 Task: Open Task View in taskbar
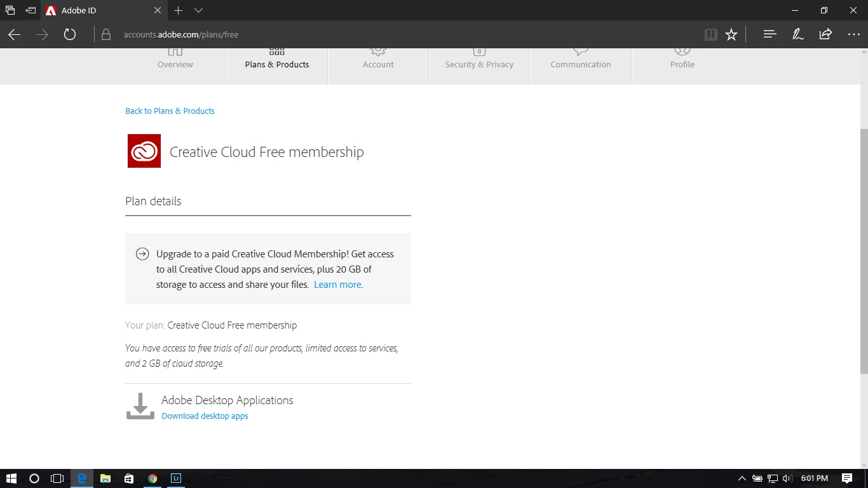click(58, 478)
